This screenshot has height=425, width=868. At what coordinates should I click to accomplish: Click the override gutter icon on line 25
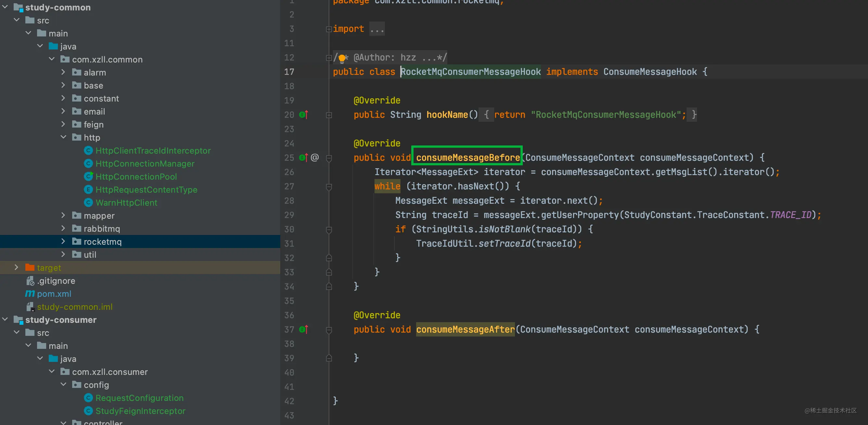[x=303, y=158]
